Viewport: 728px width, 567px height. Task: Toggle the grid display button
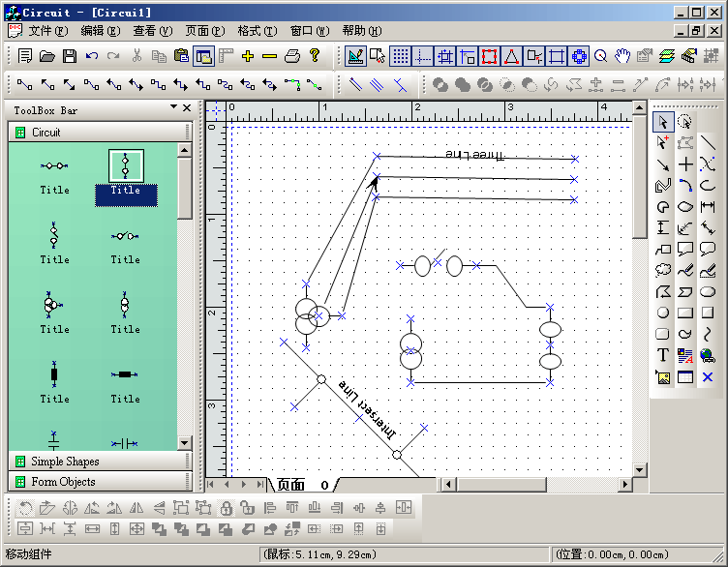click(x=400, y=56)
